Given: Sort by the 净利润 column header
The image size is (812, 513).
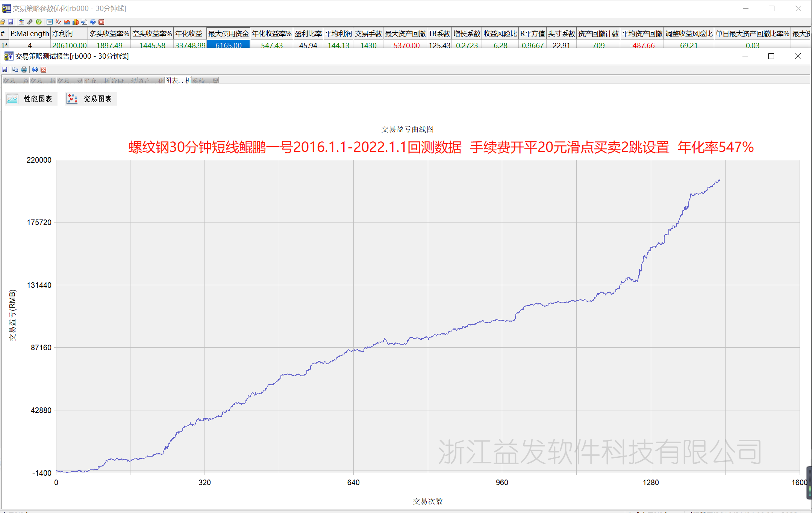Looking at the screenshot, I should point(69,34).
